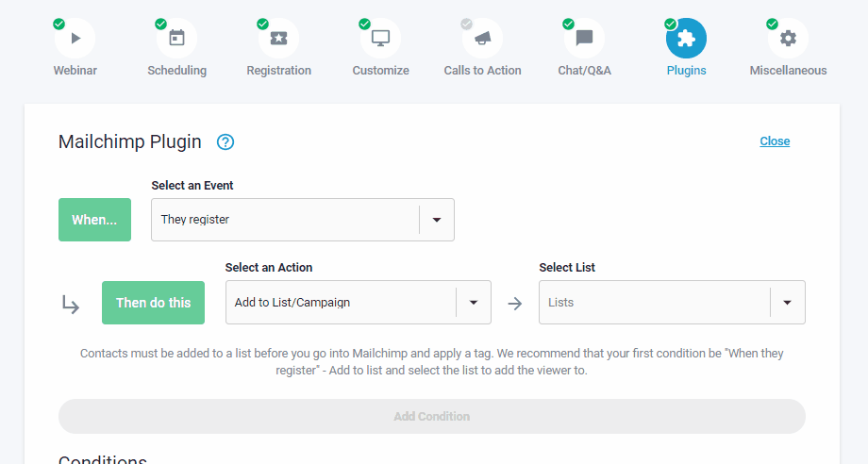Close the Mailchimp Plugin panel

point(775,141)
